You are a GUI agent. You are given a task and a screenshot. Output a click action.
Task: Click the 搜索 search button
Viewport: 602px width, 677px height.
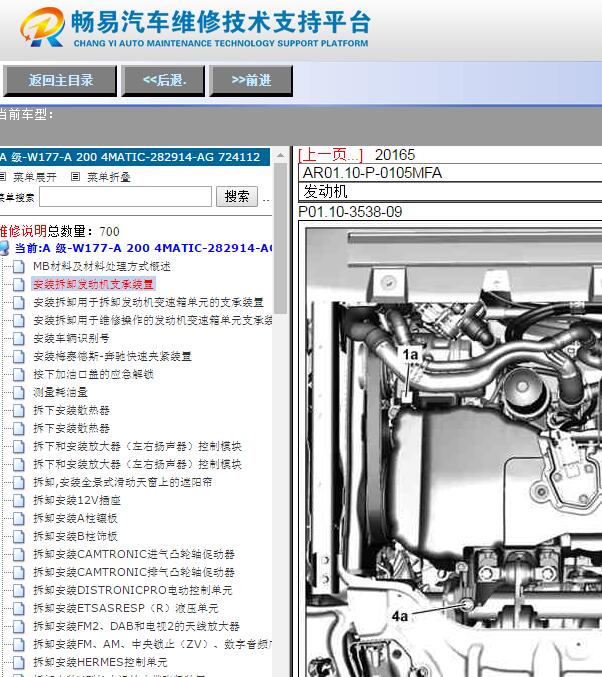coord(237,196)
